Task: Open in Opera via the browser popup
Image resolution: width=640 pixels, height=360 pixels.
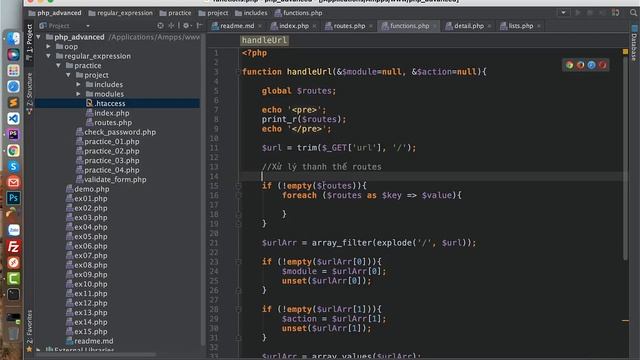Action: [x=602, y=65]
